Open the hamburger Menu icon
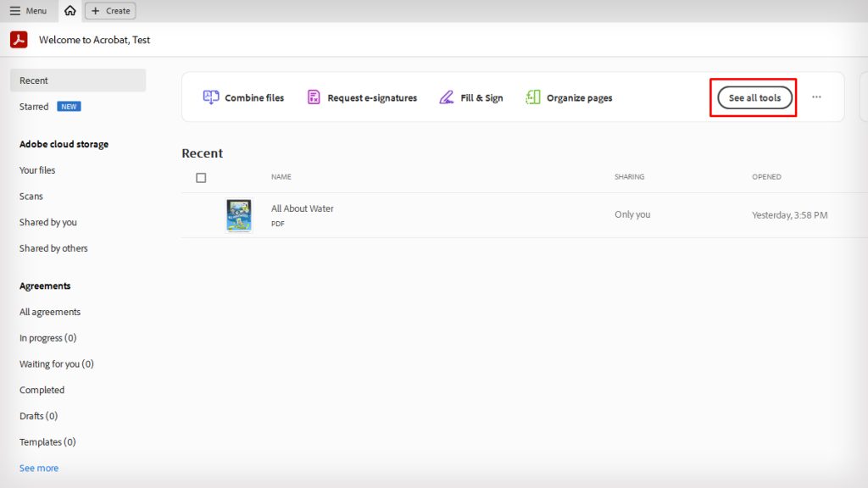 14,10
